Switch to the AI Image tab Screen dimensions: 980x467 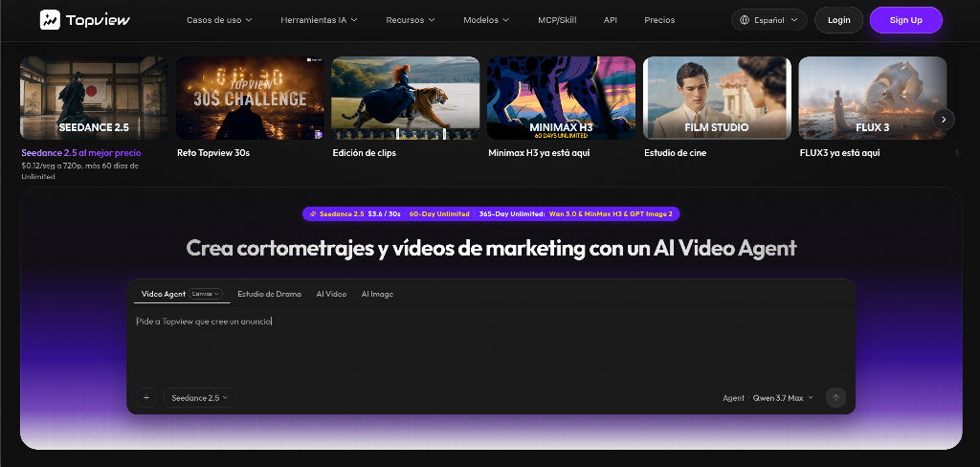click(x=377, y=294)
